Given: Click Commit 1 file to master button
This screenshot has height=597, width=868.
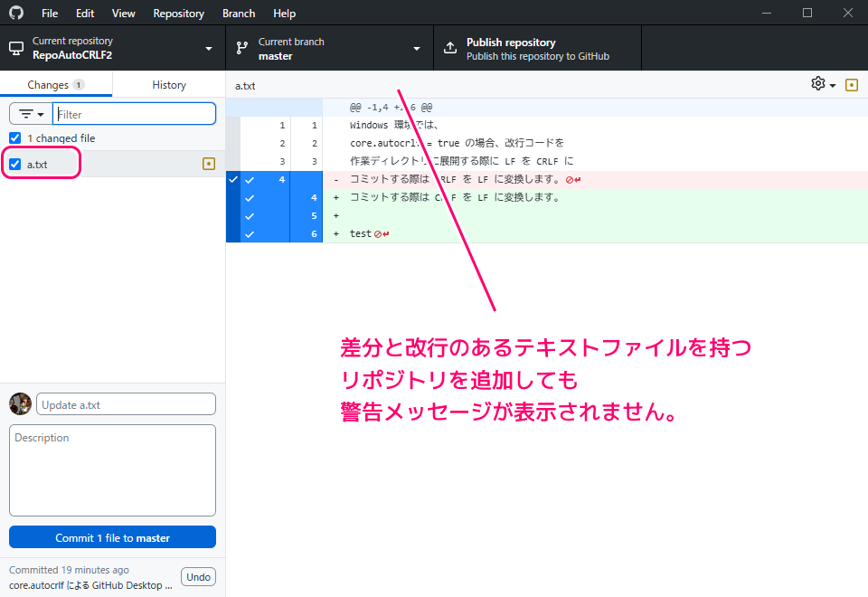Looking at the screenshot, I should 112,537.
